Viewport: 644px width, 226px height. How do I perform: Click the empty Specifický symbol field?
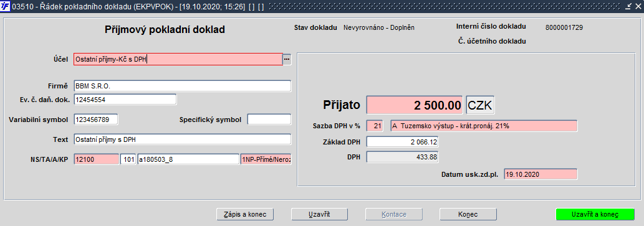coord(269,120)
